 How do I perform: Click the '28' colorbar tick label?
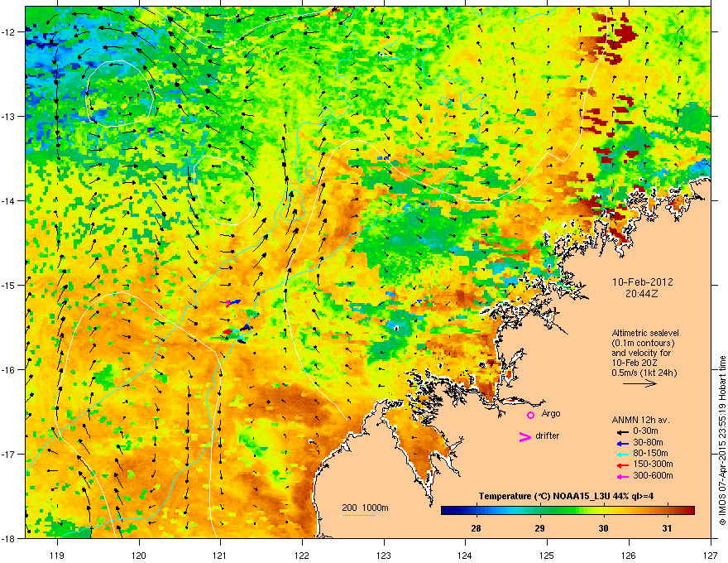click(x=476, y=528)
